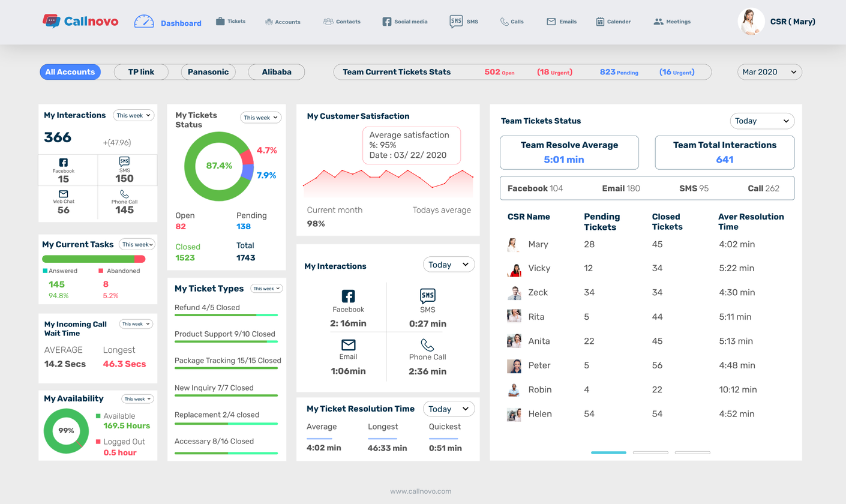846x504 pixels.
Task: Click the Calender icon in navbar
Action: (x=600, y=22)
